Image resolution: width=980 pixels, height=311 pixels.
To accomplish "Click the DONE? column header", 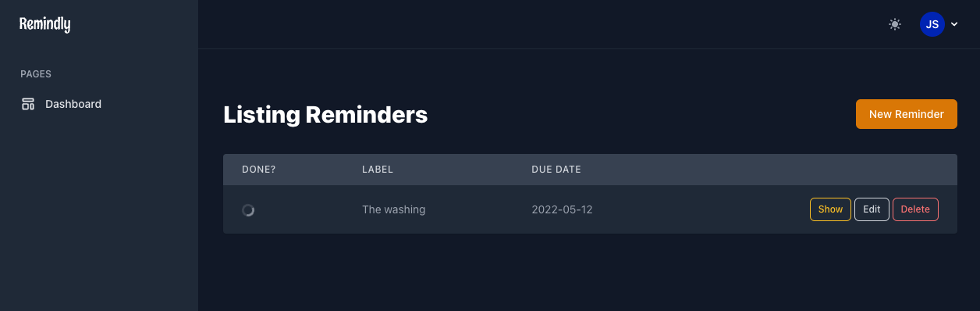I will coord(259,170).
